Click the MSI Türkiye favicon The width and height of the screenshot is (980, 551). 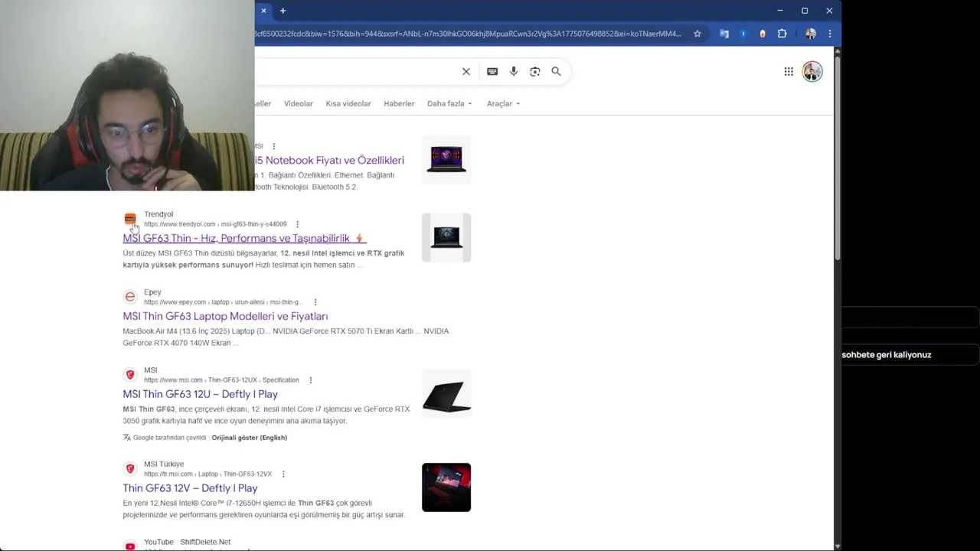130,468
